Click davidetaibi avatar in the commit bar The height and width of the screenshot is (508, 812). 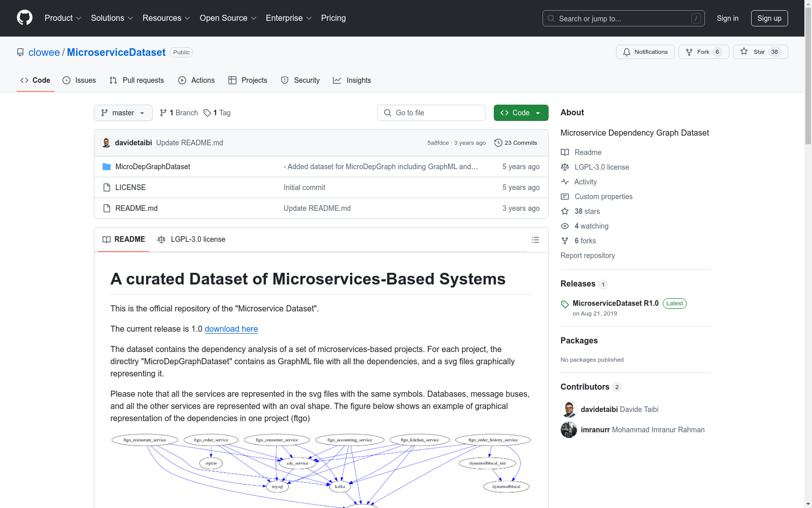coord(106,143)
